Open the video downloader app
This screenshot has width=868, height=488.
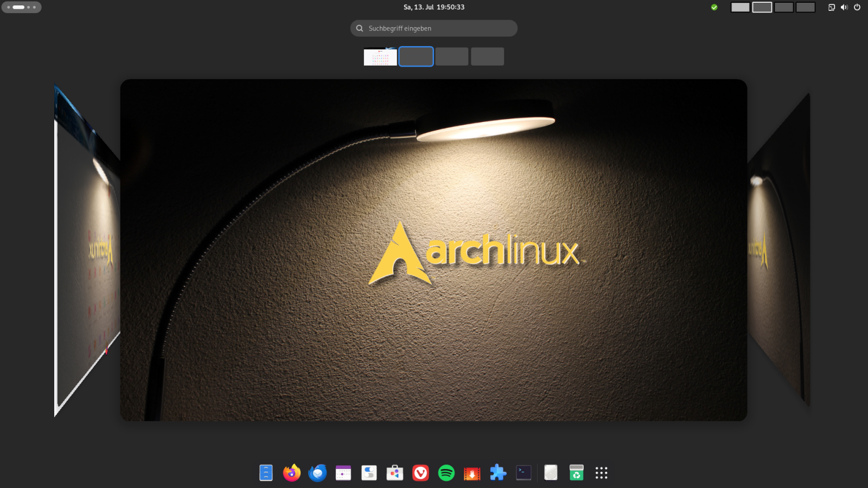472,473
